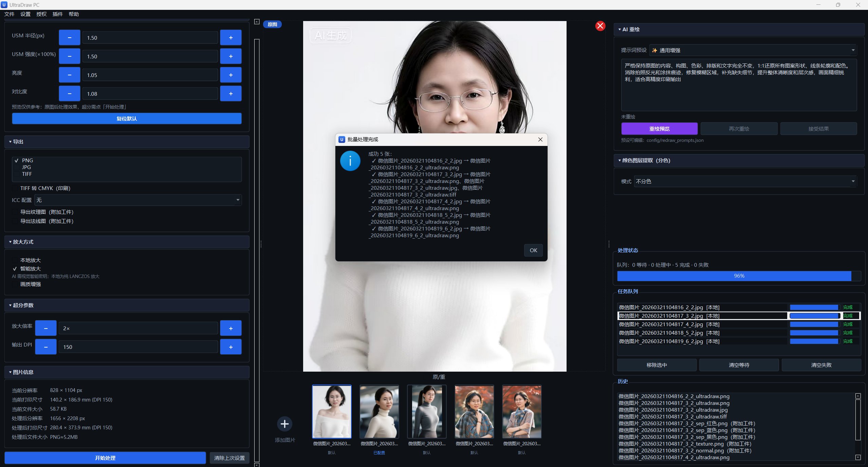The height and width of the screenshot is (467, 868).
Task: Select the first thumbnail, white off-shoulder sweater
Action: click(x=332, y=412)
